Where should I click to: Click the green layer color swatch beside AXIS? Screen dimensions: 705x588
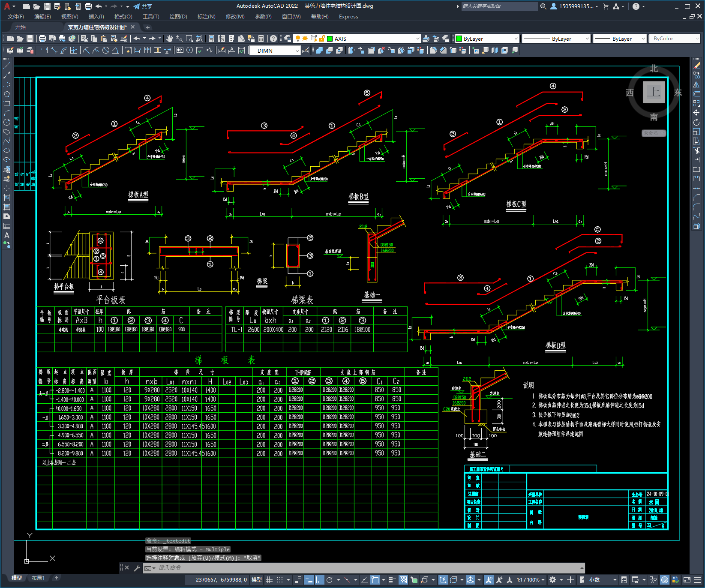pos(330,39)
